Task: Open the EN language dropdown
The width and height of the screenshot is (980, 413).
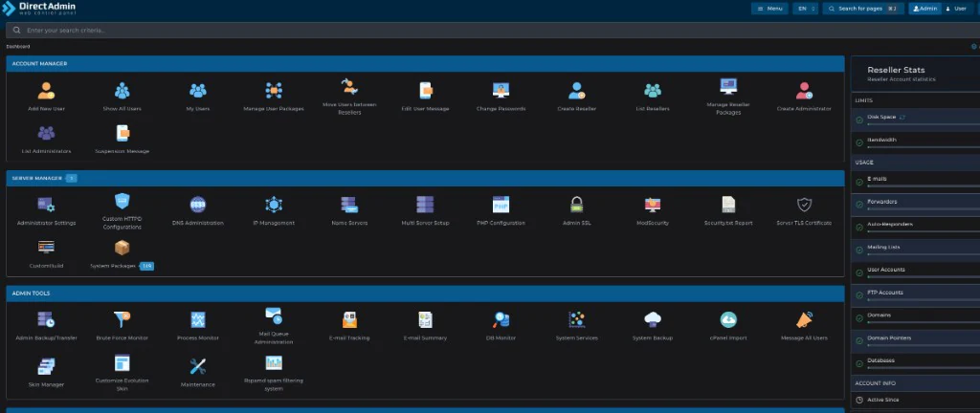Action: [x=806, y=9]
